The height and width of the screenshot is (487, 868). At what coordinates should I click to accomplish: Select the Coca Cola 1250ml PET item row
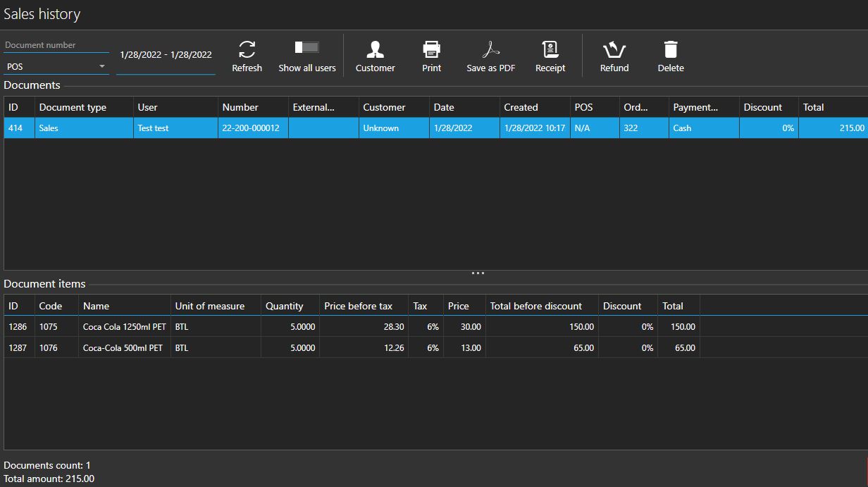(x=124, y=327)
